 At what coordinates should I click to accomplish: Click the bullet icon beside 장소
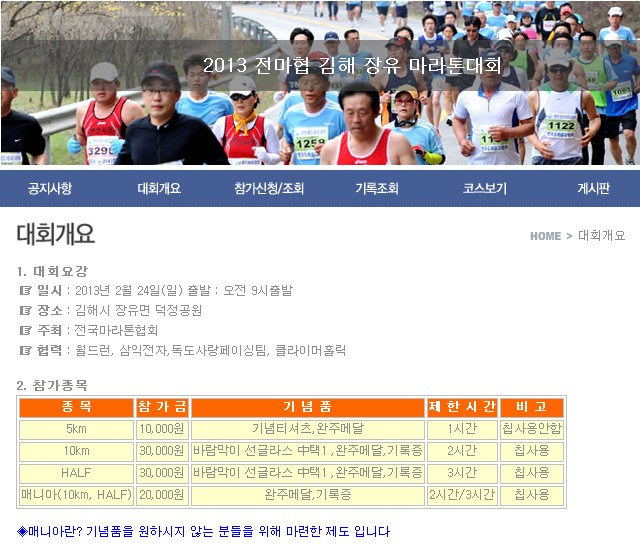[x=25, y=310]
